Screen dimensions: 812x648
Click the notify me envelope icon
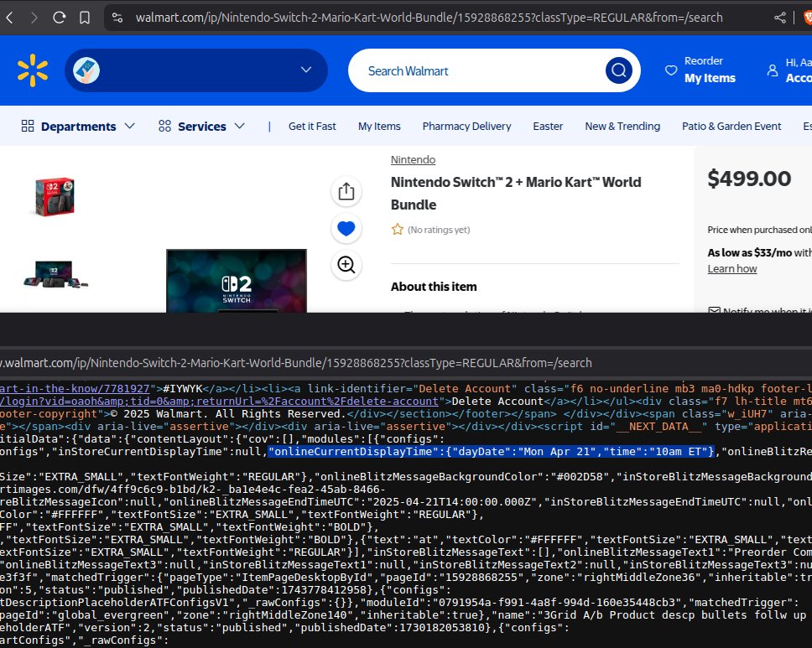tap(714, 310)
